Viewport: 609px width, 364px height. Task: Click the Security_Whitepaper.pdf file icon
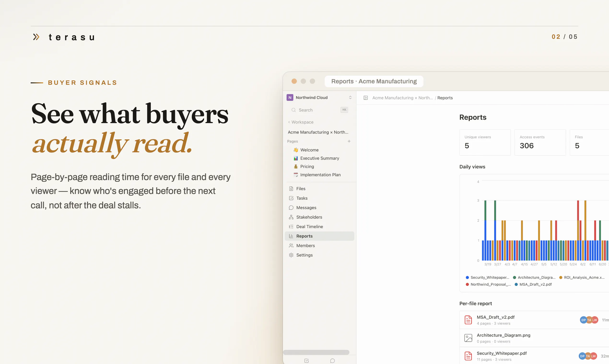(468, 356)
